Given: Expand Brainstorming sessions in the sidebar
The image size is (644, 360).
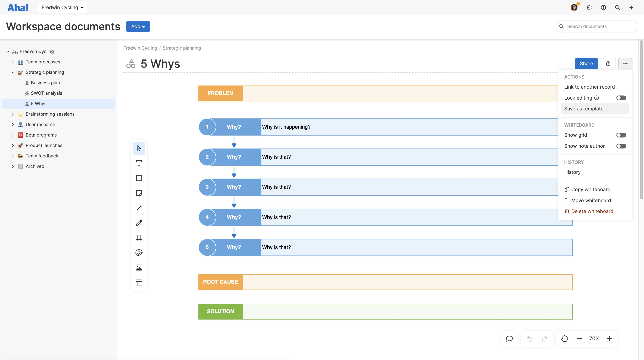Looking at the screenshot, I should pyautogui.click(x=13, y=114).
